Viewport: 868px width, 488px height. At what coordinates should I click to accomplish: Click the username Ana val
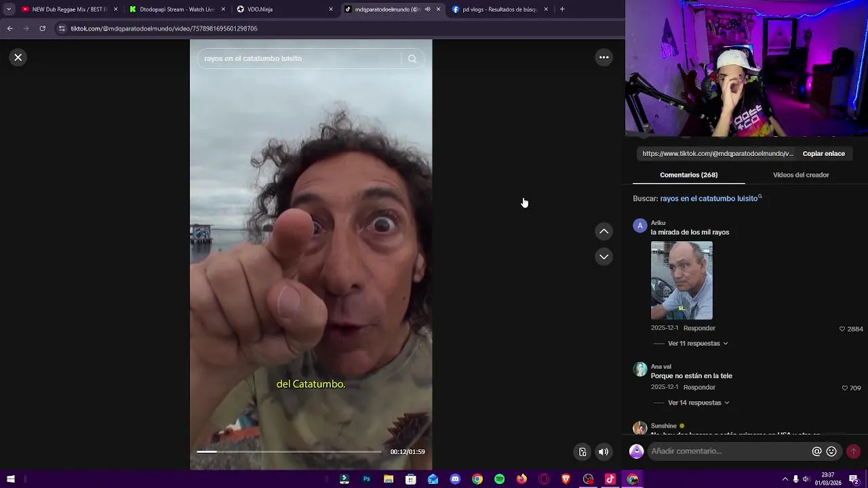pos(661,367)
